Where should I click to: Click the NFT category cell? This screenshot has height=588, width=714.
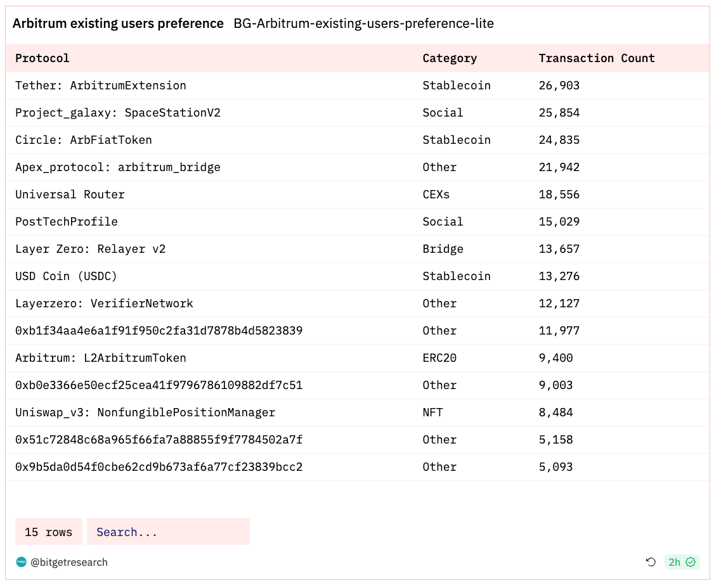(x=432, y=412)
